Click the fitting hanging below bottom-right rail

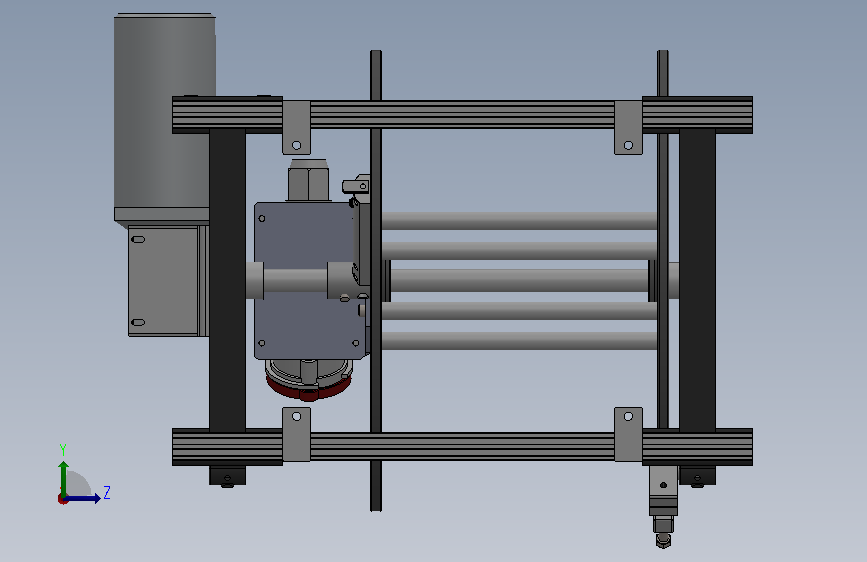664,506
